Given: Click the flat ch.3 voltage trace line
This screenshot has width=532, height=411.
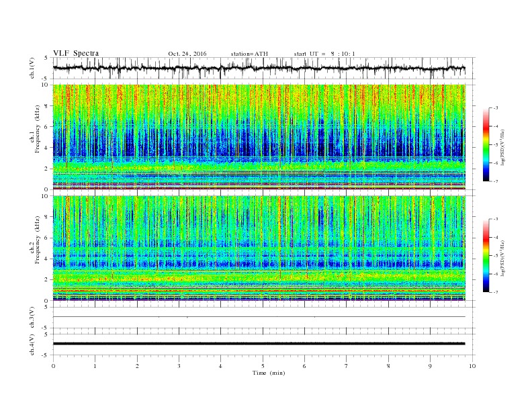Looking at the screenshot, I should [x=259, y=317].
